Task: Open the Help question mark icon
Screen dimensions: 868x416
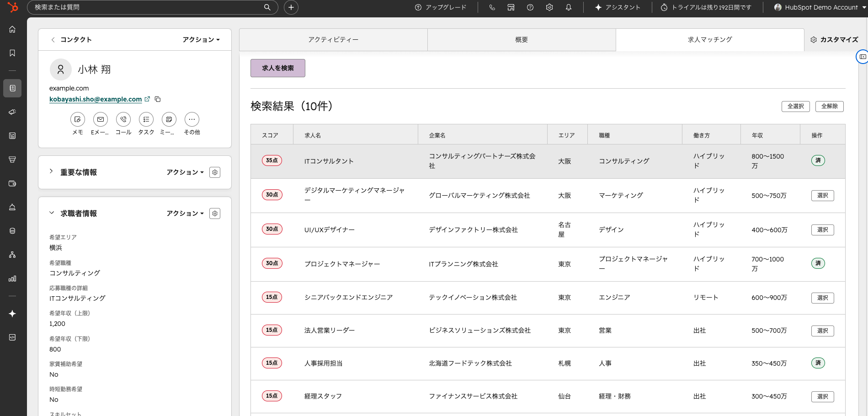Action: [530, 7]
